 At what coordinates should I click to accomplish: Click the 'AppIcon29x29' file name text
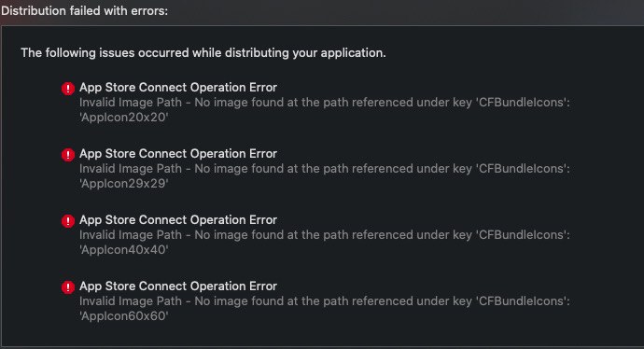pos(123,184)
